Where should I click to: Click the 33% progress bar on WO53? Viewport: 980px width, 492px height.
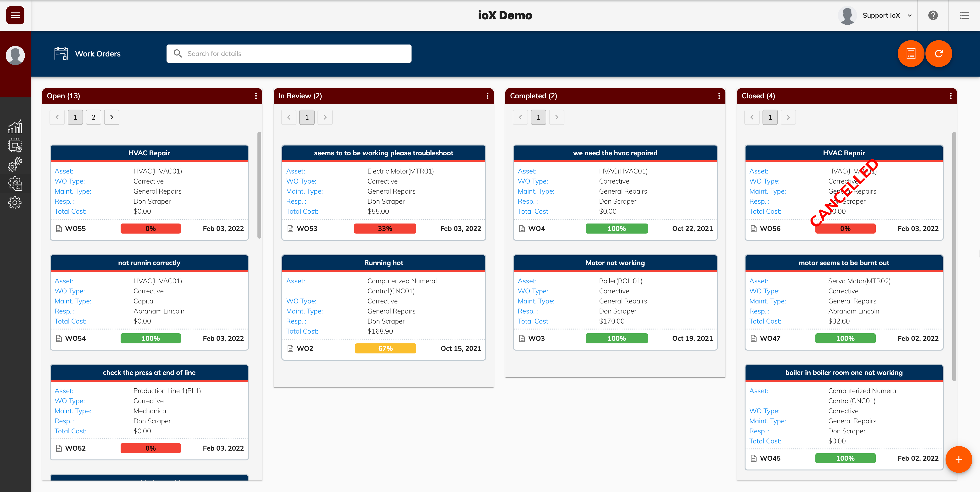[x=385, y=229]
